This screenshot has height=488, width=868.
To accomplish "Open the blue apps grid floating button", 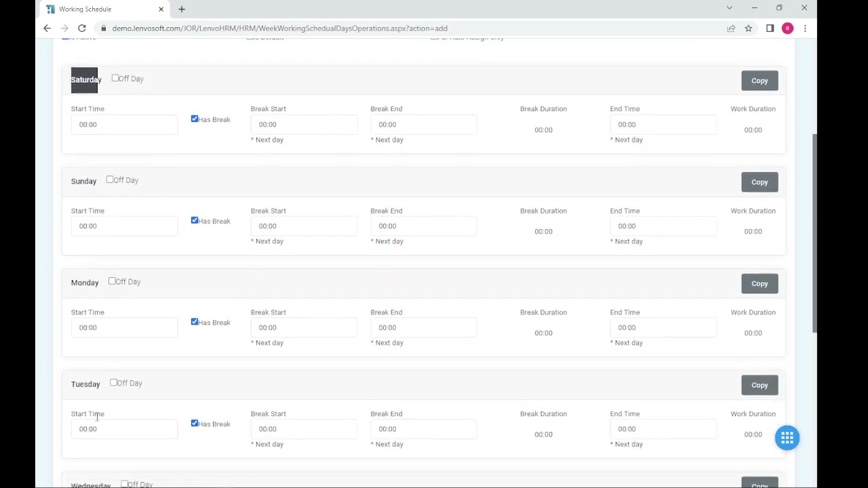I will 787,438.
